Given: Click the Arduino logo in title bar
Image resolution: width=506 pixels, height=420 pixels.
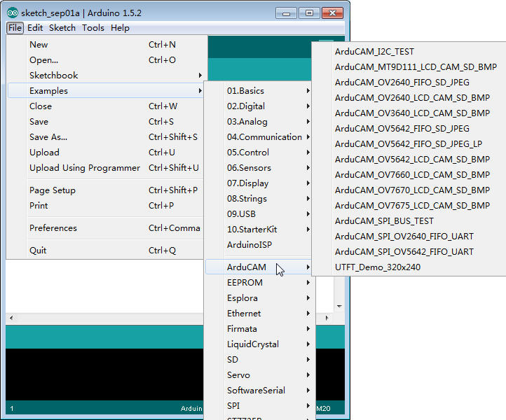Looking at the screenshot, I should [x=13, y=13].
